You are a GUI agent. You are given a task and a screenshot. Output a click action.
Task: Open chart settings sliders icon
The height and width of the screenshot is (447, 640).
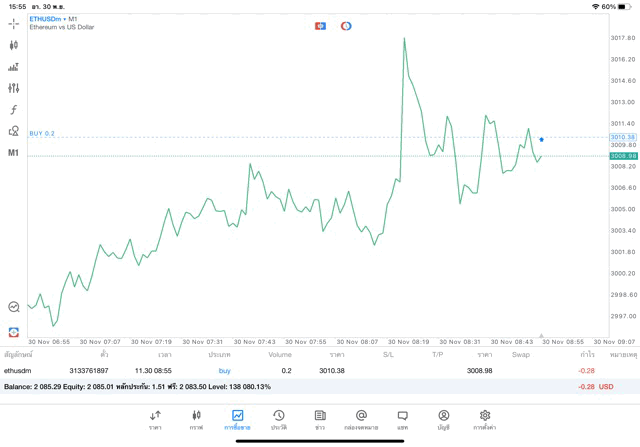[14, 89]
